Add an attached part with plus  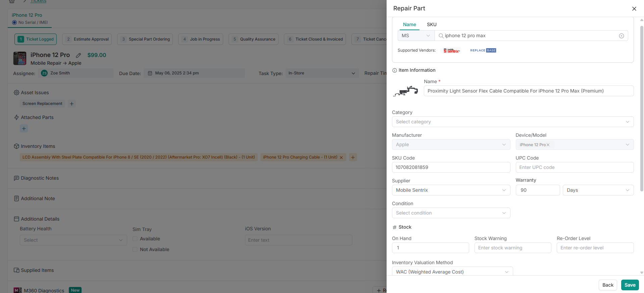(x=24, y=128)
